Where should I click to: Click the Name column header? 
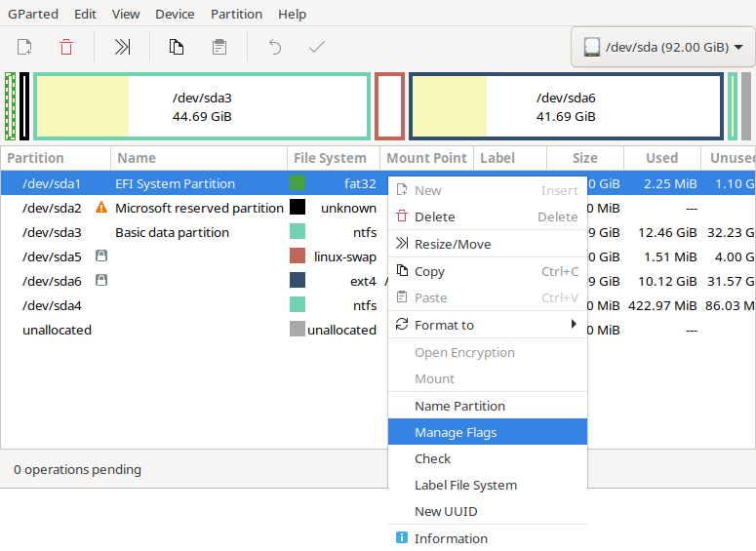point(138,158)
